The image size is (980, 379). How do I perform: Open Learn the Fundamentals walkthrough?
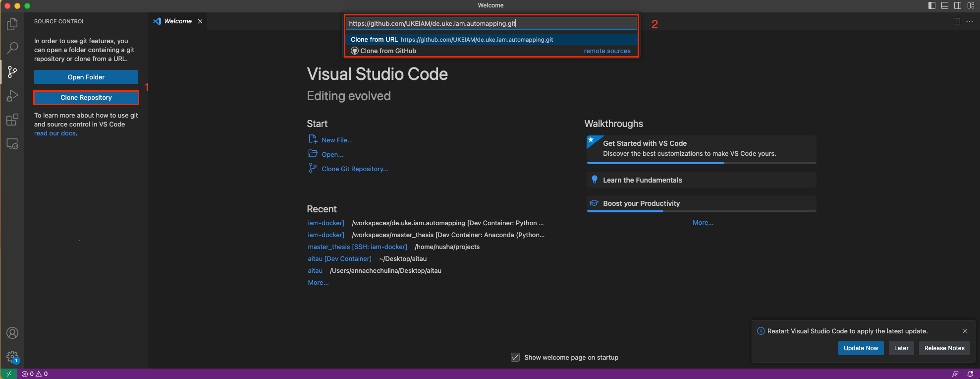701,180
